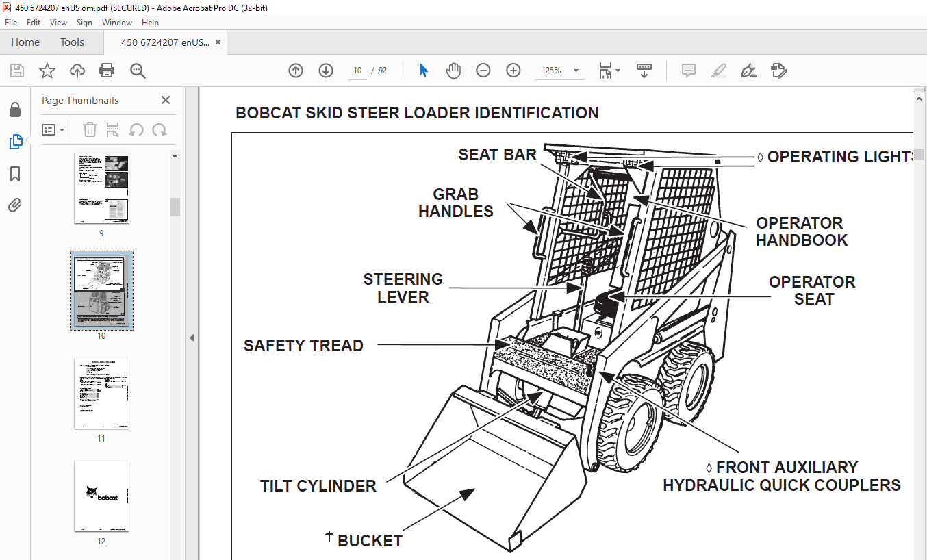
Task: Print the document with printer icon
Action: point(107,71)
